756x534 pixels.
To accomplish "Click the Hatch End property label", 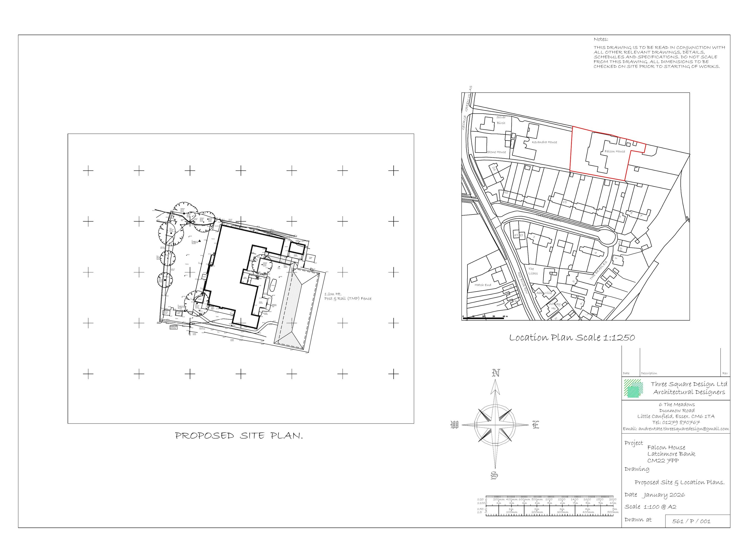I will pyautogui.click(x=483, y=285).
